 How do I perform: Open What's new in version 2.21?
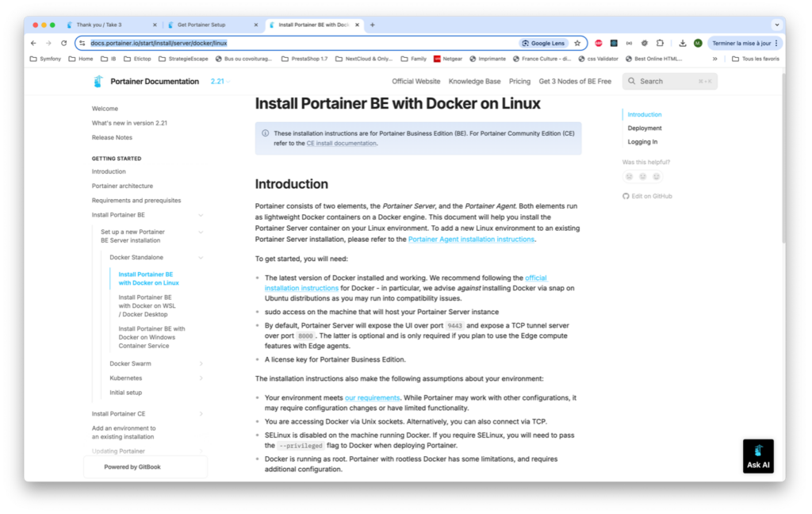tap(129, 123)
